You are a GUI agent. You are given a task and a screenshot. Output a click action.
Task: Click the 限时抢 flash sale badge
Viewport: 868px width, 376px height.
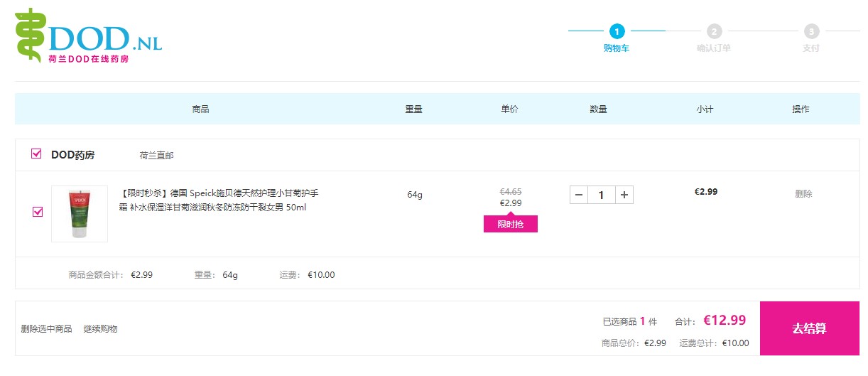click(x=511, y=224)
